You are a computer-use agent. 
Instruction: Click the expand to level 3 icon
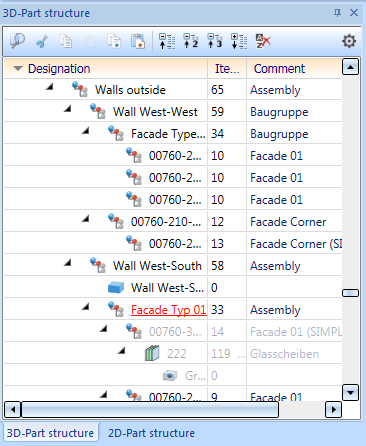click(x=215, y=41)
